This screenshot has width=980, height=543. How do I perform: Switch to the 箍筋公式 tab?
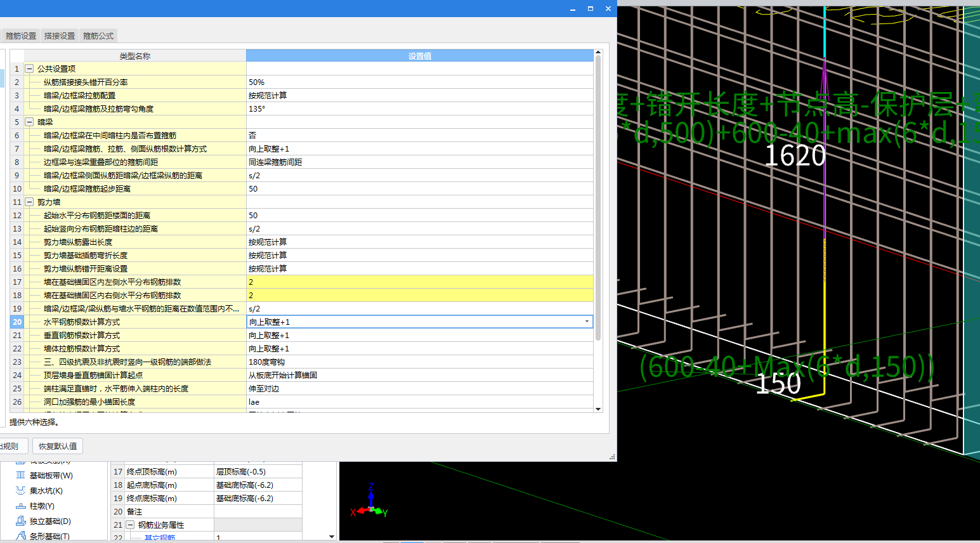pos(98,36)
